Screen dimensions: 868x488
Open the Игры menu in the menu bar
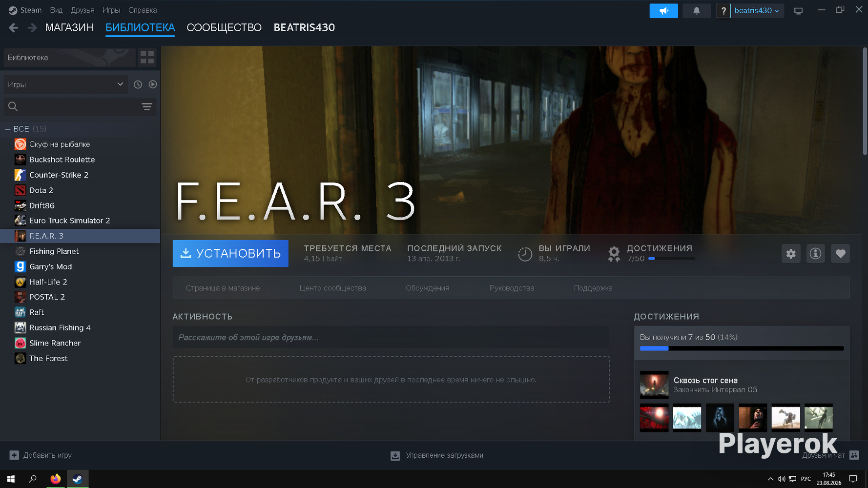pos(111,10)
